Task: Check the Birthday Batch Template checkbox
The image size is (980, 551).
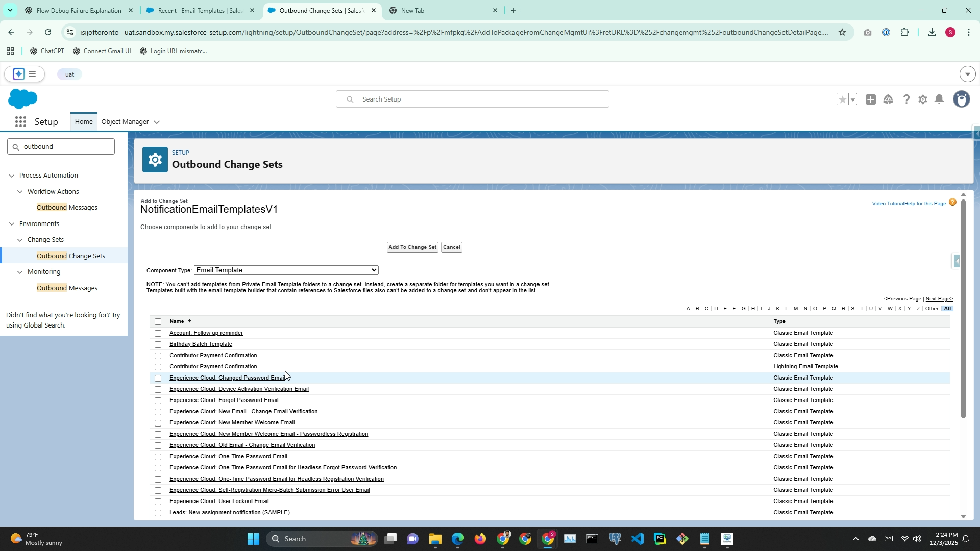Action: (158, 344)
